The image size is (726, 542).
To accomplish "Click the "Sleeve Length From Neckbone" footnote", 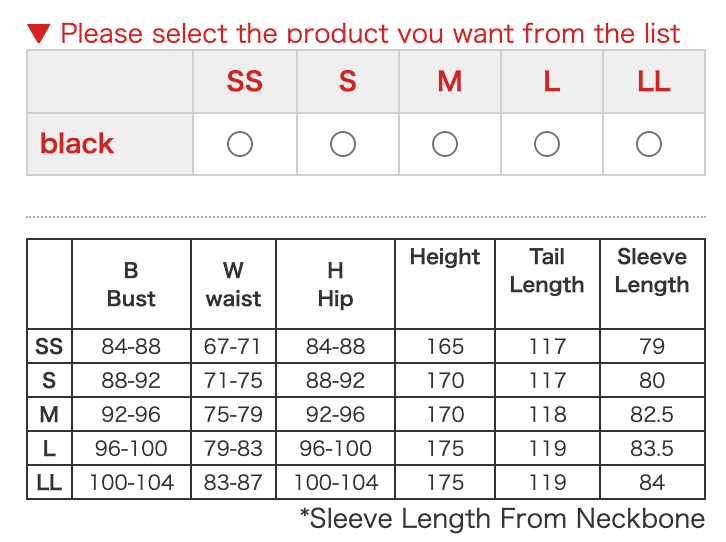I will (x=502, y=519).
